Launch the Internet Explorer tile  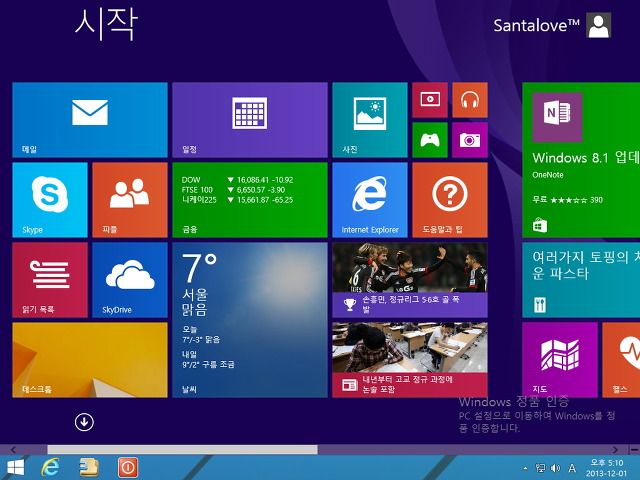(370, 200)
